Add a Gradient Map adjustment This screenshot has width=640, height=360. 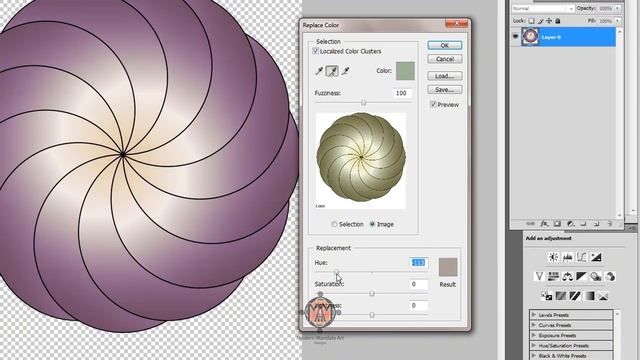(x=589, y=296)
